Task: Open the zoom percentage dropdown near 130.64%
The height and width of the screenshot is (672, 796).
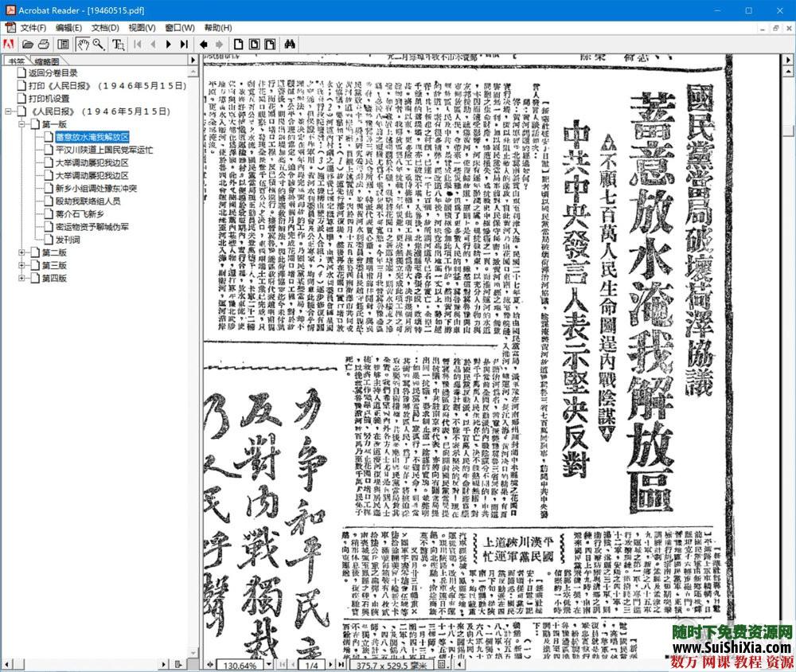Action: tap(268, 664)
